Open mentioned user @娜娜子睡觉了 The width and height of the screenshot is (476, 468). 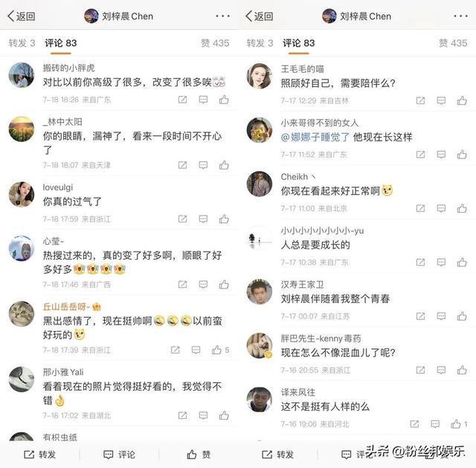(315, 137)
